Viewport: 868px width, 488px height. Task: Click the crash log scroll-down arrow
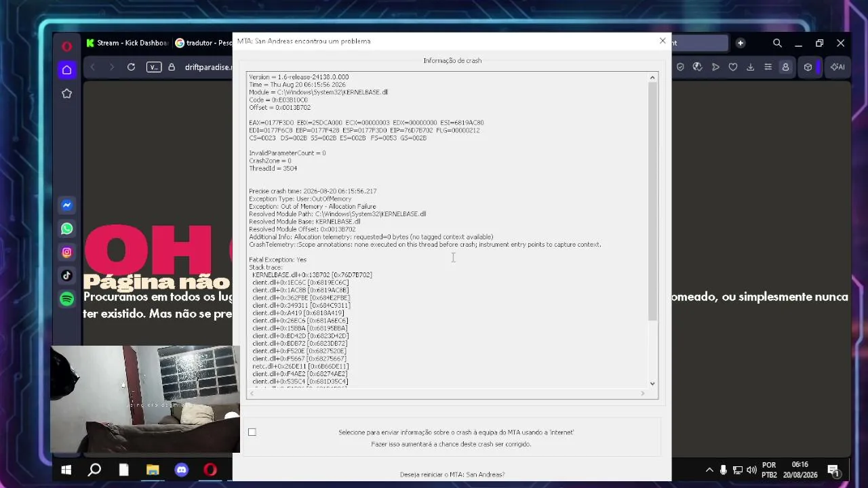(x=652, y=384)
